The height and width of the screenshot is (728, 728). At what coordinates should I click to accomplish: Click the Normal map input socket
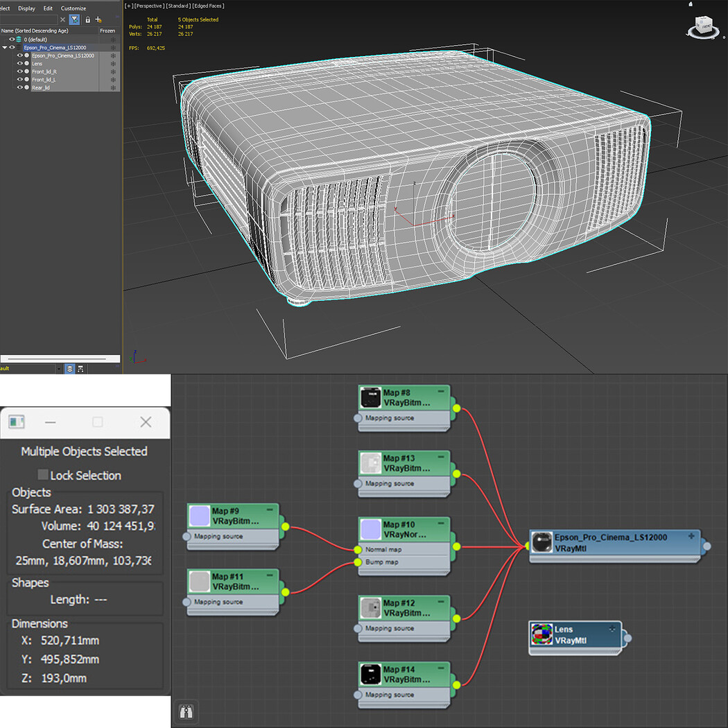coord(358,550)
